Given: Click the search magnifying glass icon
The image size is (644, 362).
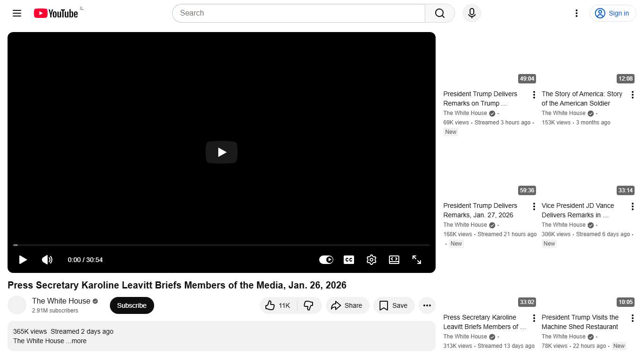Looking at the screenshot, I should click(x=439, y=13).
